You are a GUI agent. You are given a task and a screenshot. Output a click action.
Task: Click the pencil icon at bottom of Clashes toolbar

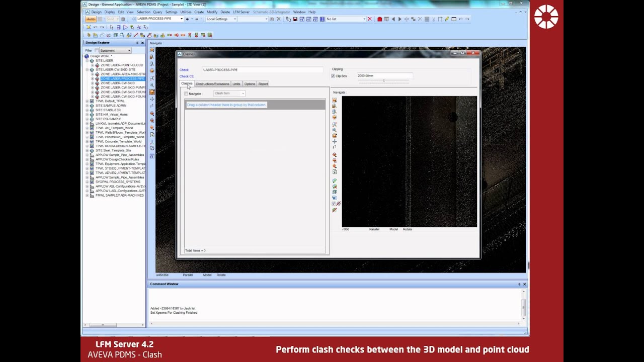pyautogui.click(x=335, y=210)
